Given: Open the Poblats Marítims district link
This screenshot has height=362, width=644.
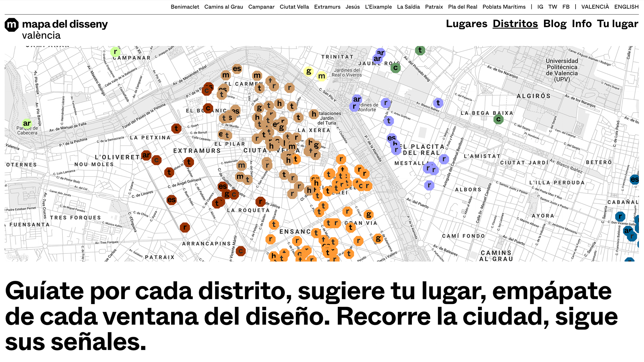Looking at the screenshot, I should 504,7.
